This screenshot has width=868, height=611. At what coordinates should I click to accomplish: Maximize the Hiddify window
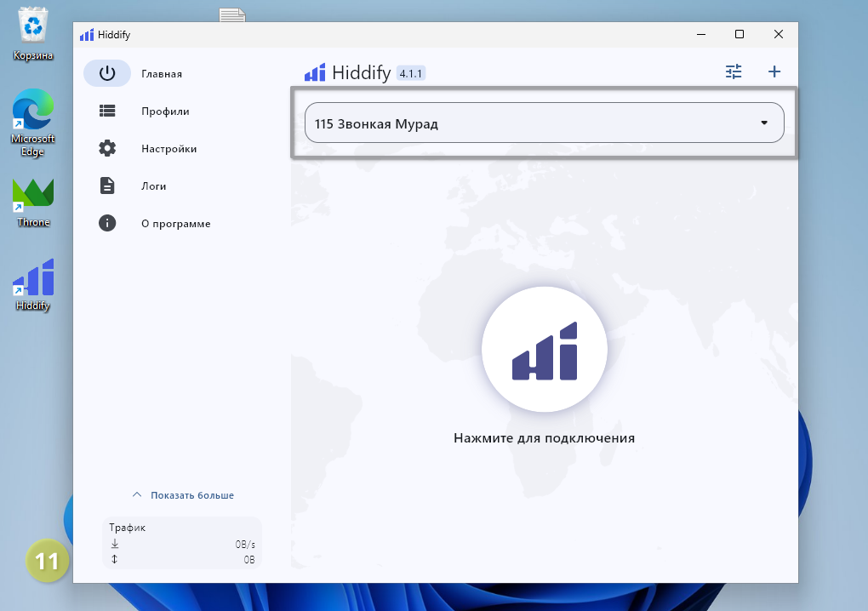click(739, 34)
